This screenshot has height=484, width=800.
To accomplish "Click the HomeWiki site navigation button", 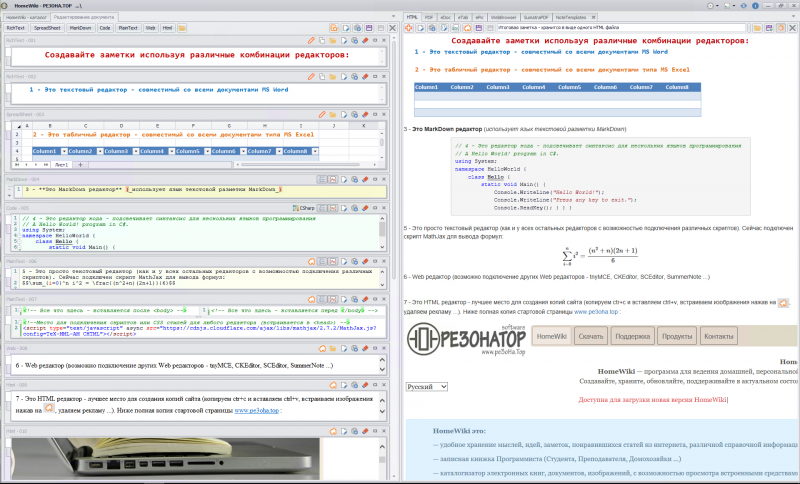I will tap(552, 337).
